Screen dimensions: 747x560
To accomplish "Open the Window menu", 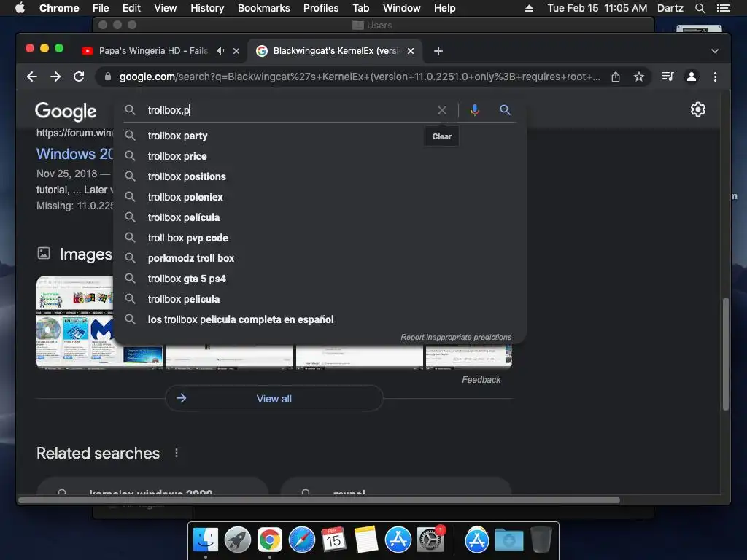I will pos(402,8).
